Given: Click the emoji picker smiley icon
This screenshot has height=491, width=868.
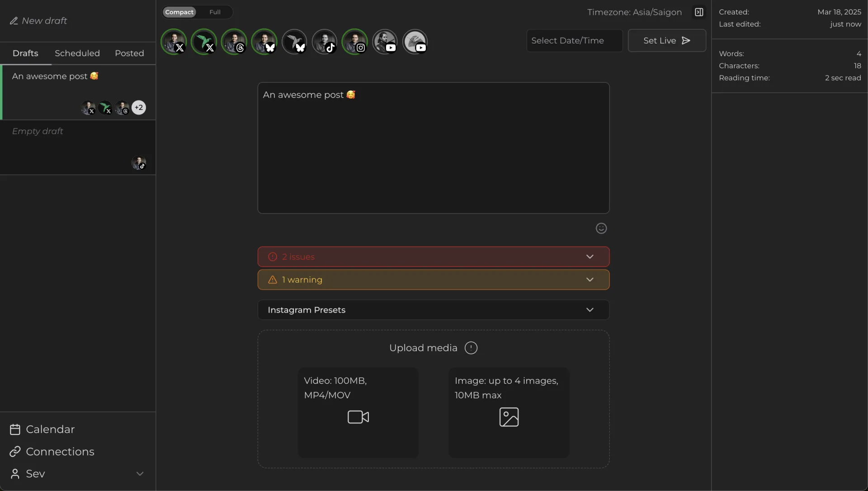Looking at the screenshot, I should (x=601, y=229).
